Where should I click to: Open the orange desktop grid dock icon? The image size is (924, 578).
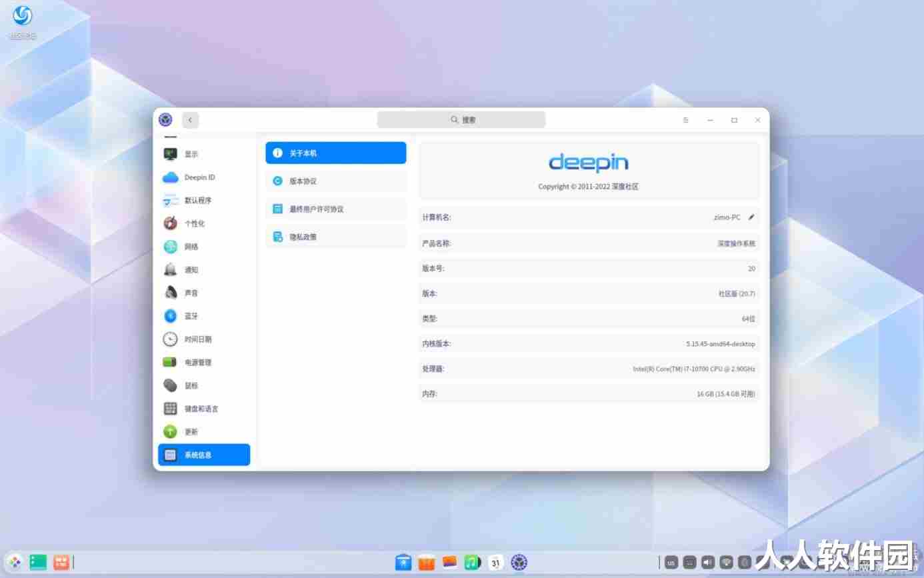[61, 562]
